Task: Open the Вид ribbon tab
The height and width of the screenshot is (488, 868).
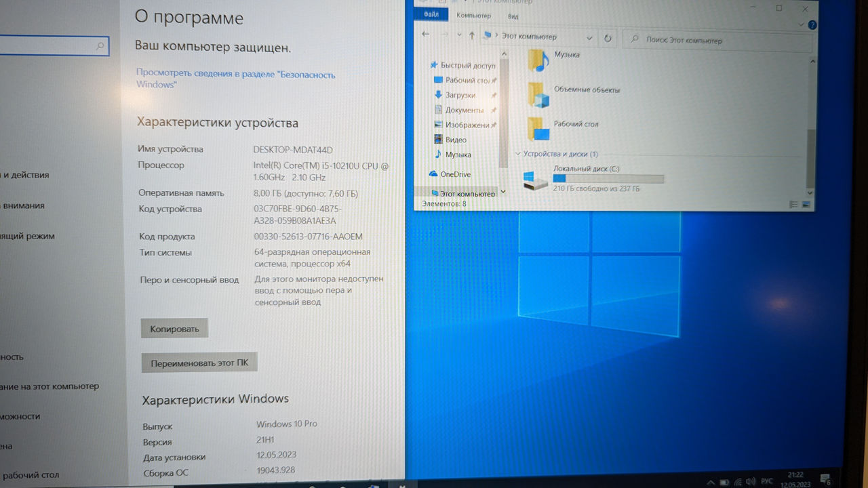Action: tap(513, 16)
